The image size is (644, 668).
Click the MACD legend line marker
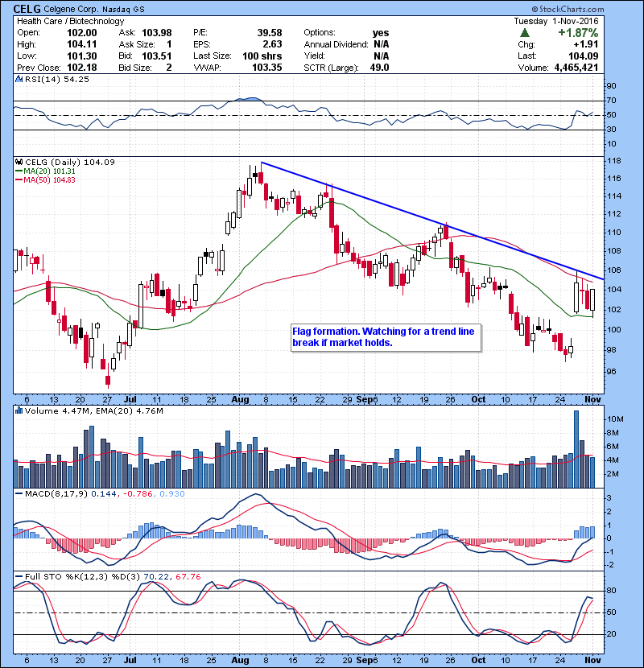[x=19, y=494]
